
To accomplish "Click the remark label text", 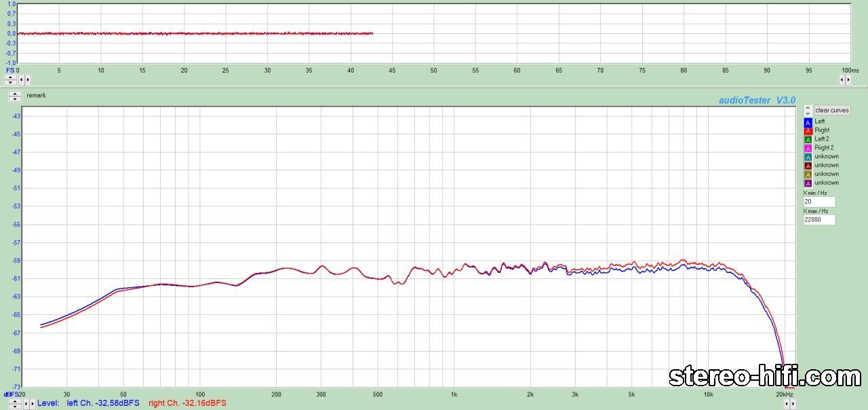I will click(36, 96).
